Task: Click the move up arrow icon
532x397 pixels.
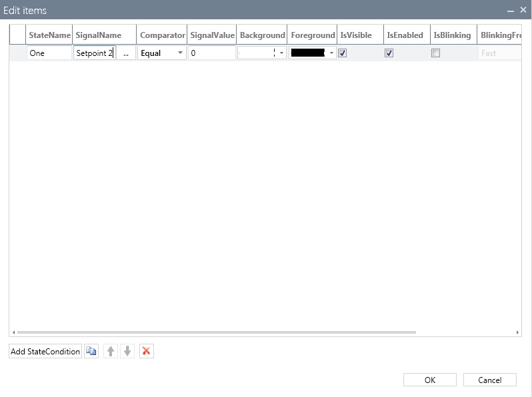Action: pos(111,351)
